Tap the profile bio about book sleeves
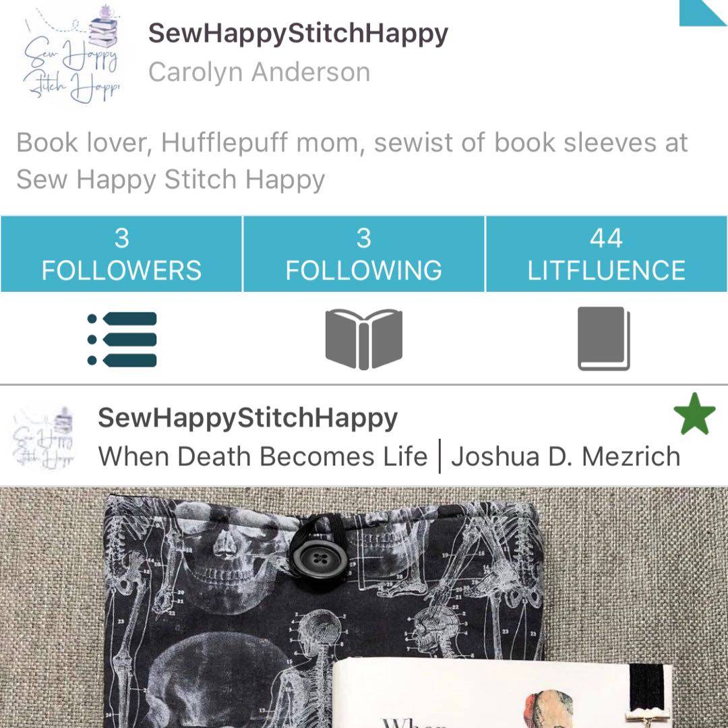The image size is (728, 728). [x=352, y=161]
